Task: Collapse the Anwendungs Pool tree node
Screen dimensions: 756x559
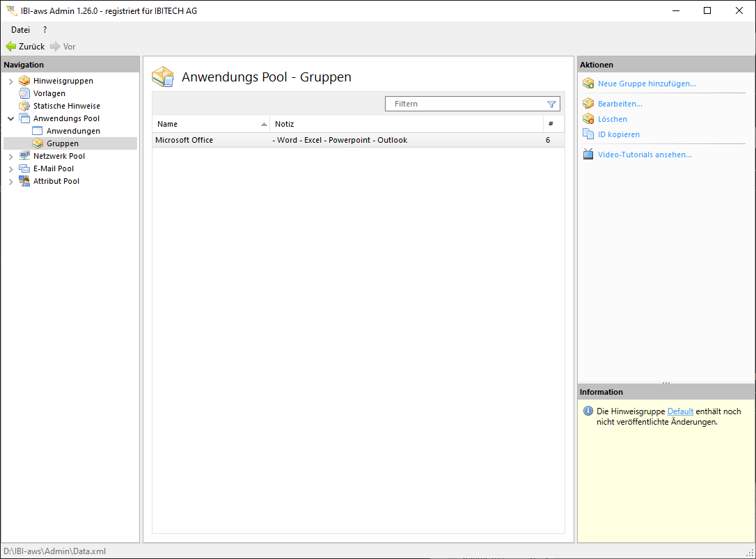Action: 10,119
